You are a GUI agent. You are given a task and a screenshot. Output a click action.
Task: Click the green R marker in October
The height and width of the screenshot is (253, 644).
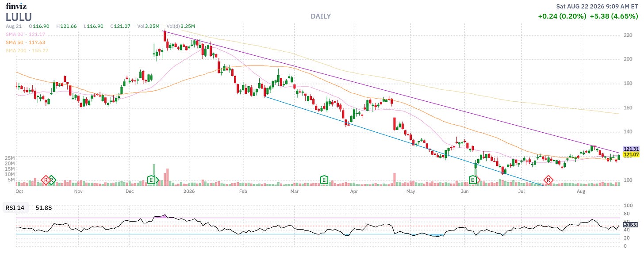tap(52, 180)
